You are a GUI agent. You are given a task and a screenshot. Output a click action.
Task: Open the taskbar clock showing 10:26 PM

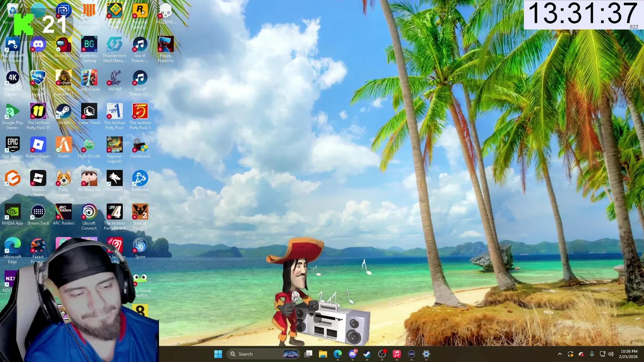click(628, 354)
